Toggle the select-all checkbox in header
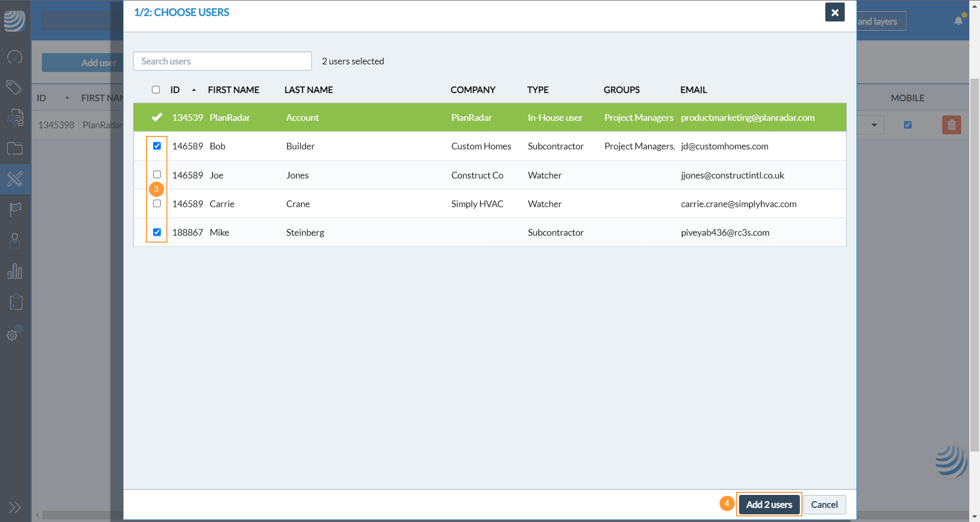 156,90
